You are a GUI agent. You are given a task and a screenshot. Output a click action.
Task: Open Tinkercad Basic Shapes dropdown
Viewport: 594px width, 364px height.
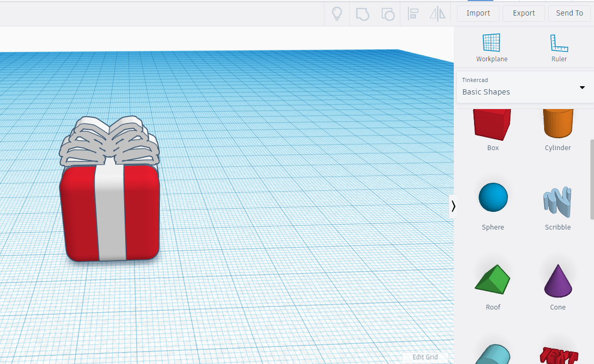[524, 87]
